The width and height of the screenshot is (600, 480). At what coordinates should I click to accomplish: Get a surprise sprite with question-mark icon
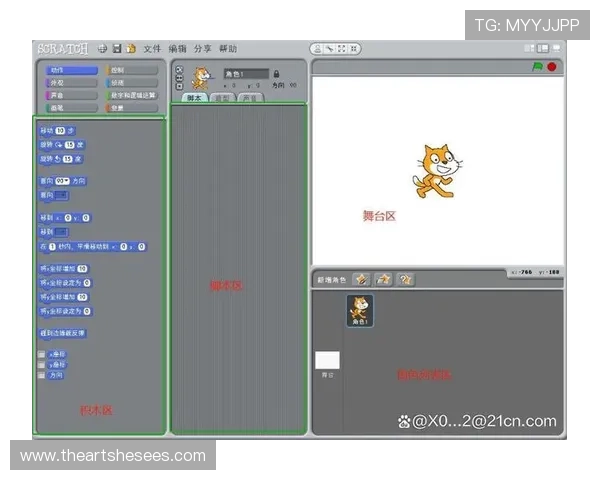pos(405,280)
